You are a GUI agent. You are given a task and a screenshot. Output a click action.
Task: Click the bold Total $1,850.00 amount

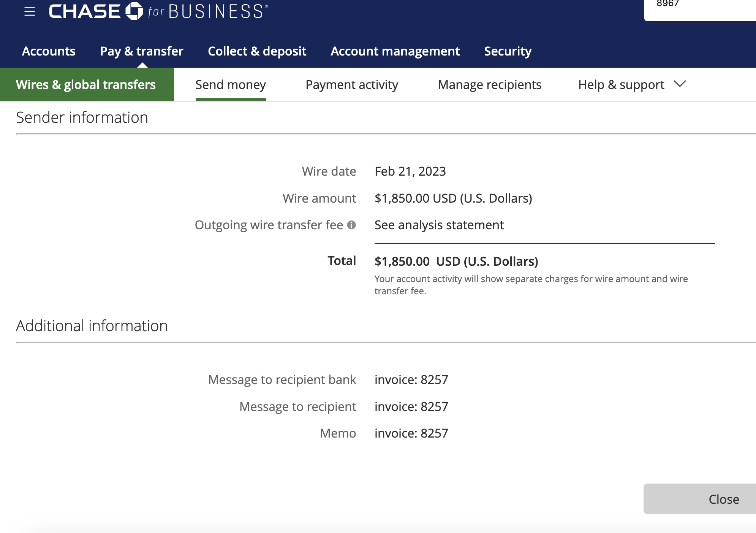pos(456,261)
